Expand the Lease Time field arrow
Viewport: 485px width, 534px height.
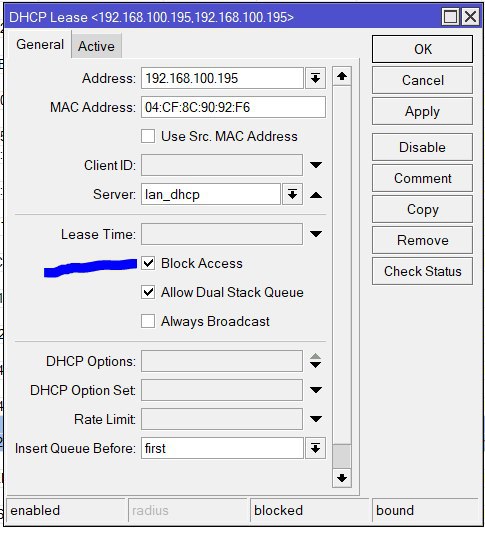pos(316,234)
